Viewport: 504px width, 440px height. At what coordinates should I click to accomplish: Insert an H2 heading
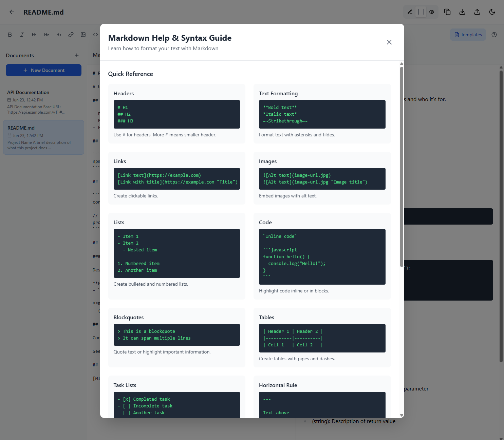click(46, 35)
